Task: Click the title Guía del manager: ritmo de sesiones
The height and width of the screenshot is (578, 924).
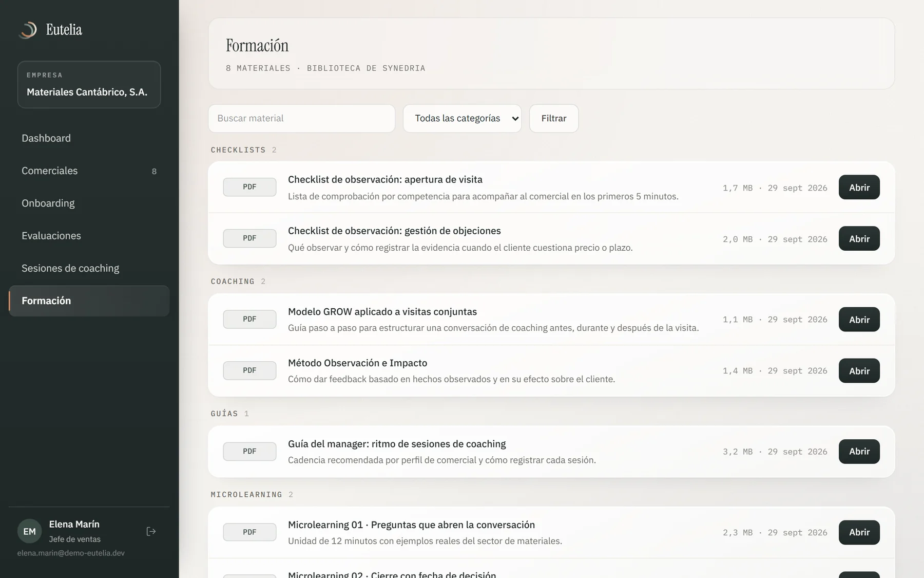Action: click(x=397, y=443)
